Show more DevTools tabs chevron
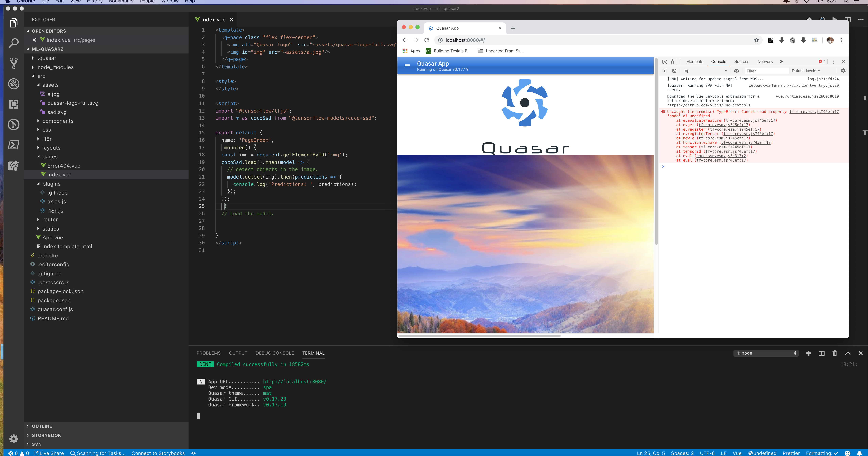 (x=781, y=62)
